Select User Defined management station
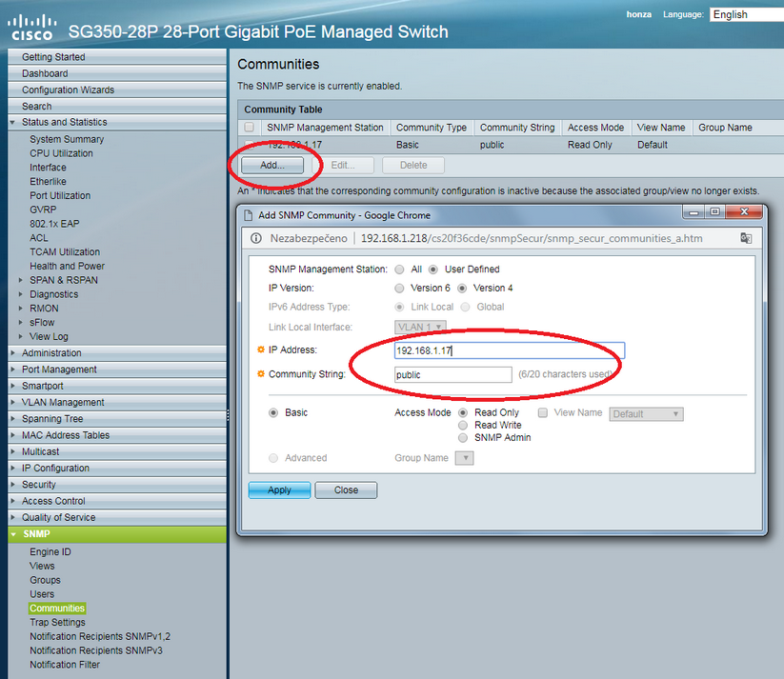 point(433,270)
